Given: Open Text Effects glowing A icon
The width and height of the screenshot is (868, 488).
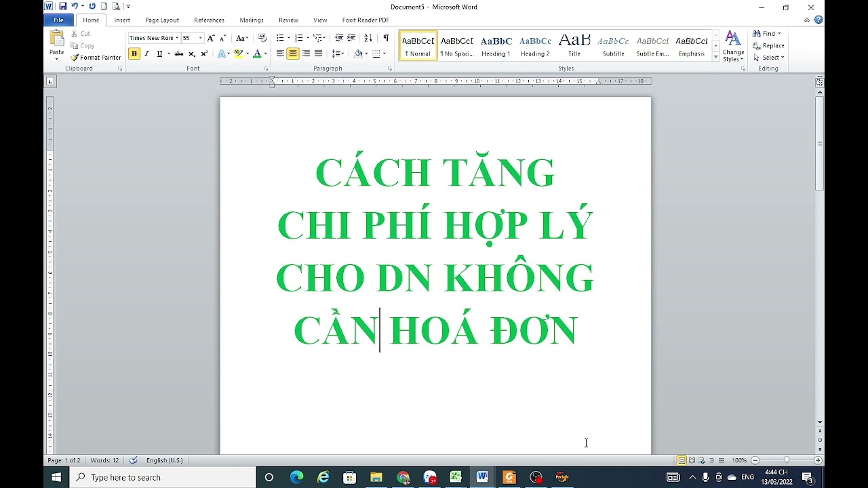Looking at the screenshot, I should click(x=221, y=54).
